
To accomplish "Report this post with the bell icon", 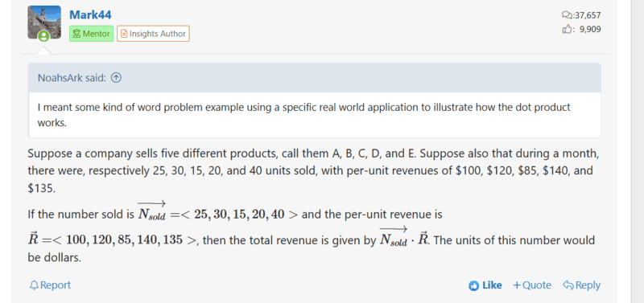I will pyautogui.click(x=51, y=285).
